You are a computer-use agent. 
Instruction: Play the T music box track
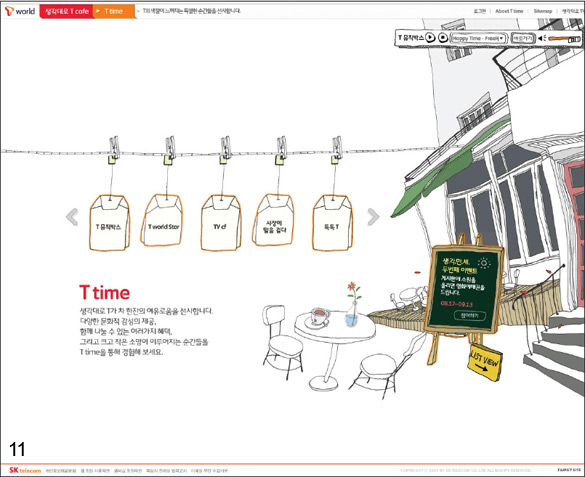[430, 38]
